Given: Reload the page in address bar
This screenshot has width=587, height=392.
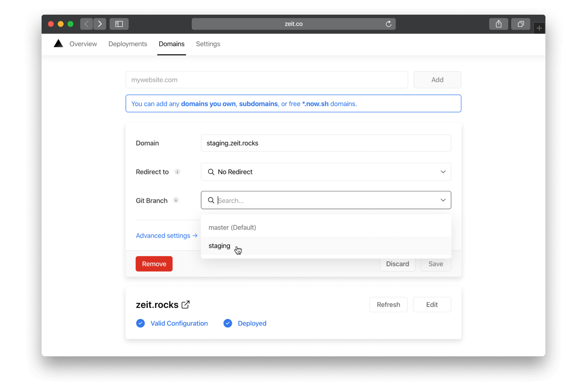Looking at the screenshot, I should click(388, 24).
